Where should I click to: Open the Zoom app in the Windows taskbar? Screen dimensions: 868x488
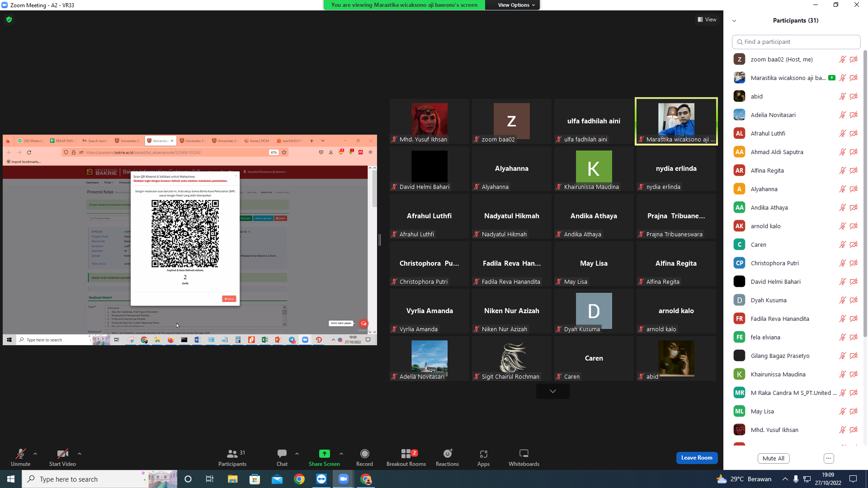[x=344, y=479]
